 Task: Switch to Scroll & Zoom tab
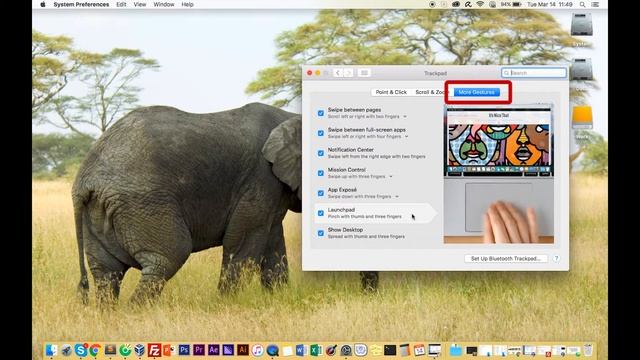point(431,92)
